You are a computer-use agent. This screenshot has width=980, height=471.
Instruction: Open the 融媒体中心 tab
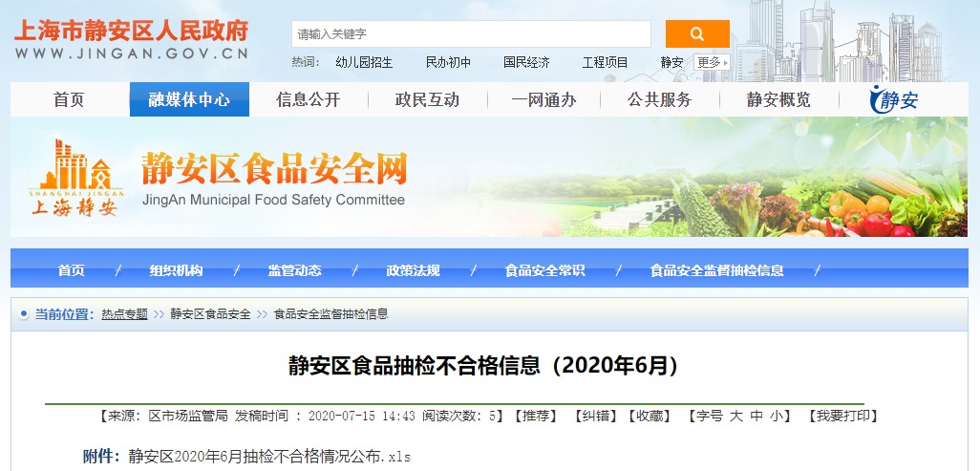click(x=189, y=99)
